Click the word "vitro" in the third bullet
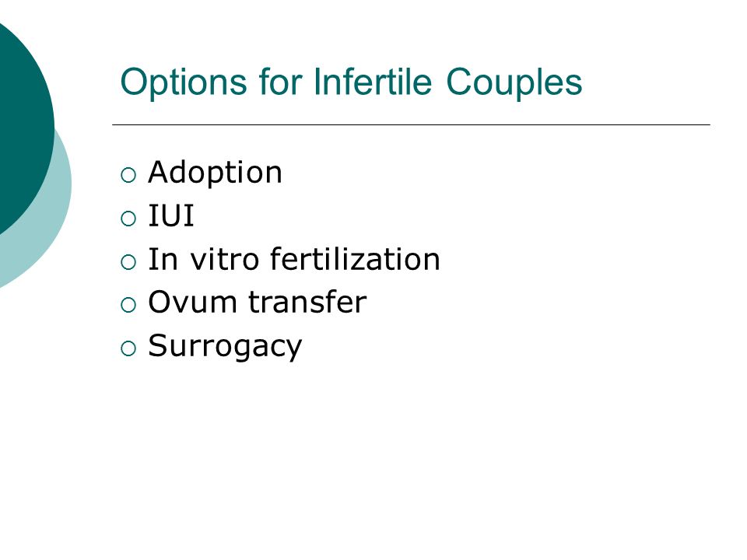Screen dimensions: 747x560 pyautogui.click(x=225, y=260)
